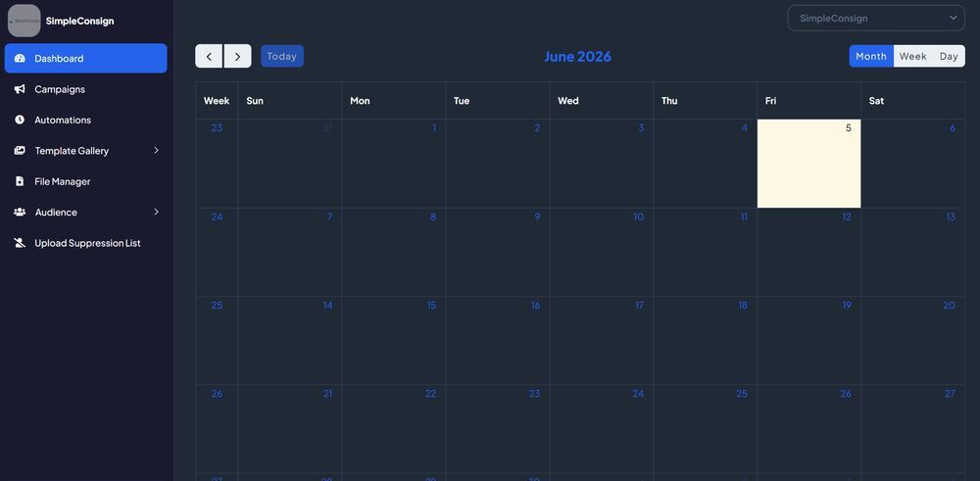Image resolution: width=980 pixels, height=481 pixels.
Task: Open the Campaigns menu item
Action: pyautogui.click(x=85, y=89)
